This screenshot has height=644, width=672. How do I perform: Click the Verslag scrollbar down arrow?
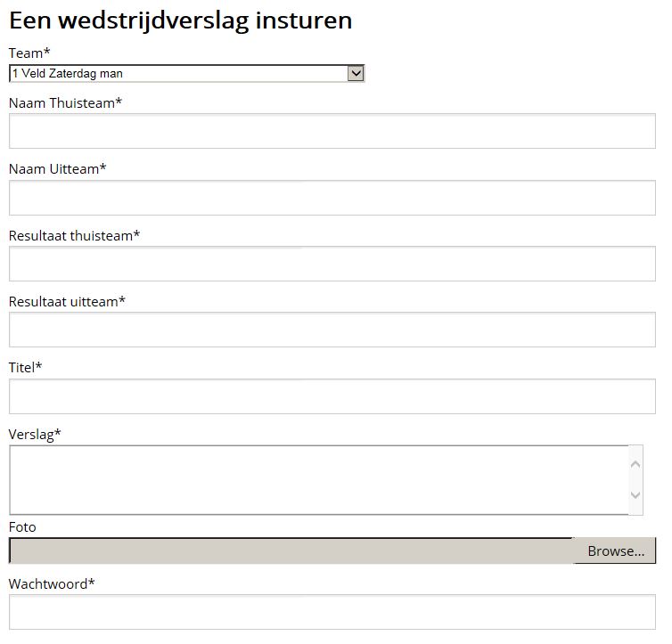point(635,495)
